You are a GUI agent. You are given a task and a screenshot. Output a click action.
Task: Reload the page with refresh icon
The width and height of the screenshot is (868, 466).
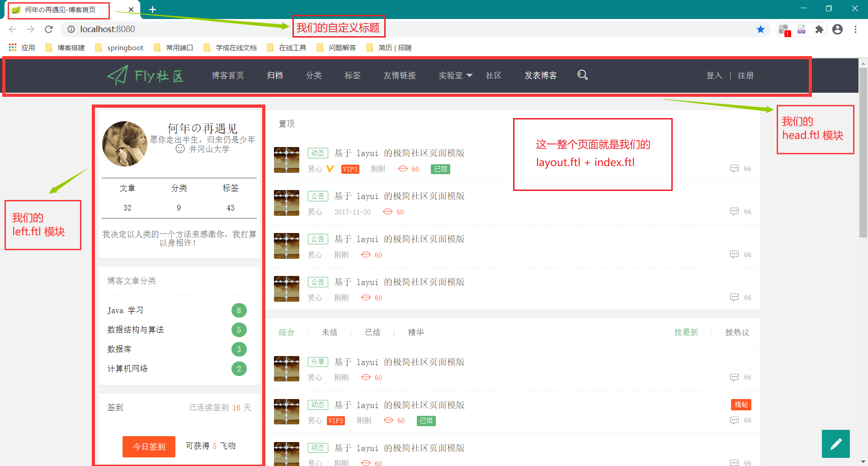pos(49,29)
